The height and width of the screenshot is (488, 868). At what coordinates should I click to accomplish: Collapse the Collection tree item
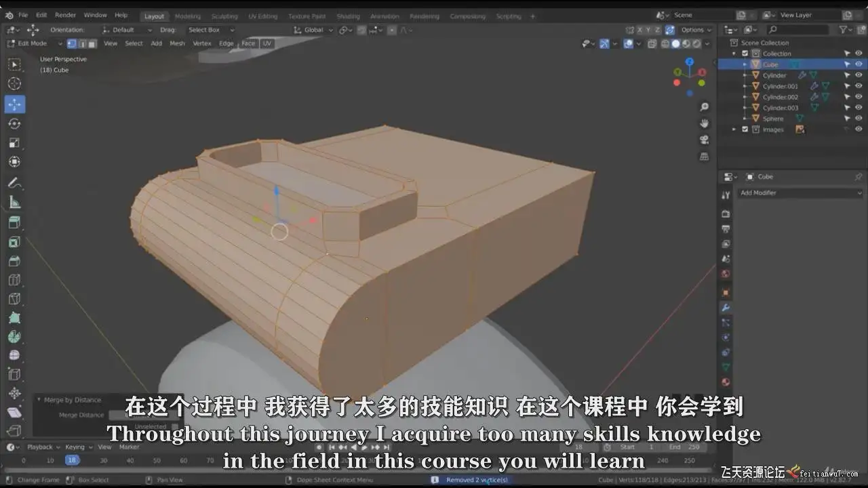click(734, 54)
